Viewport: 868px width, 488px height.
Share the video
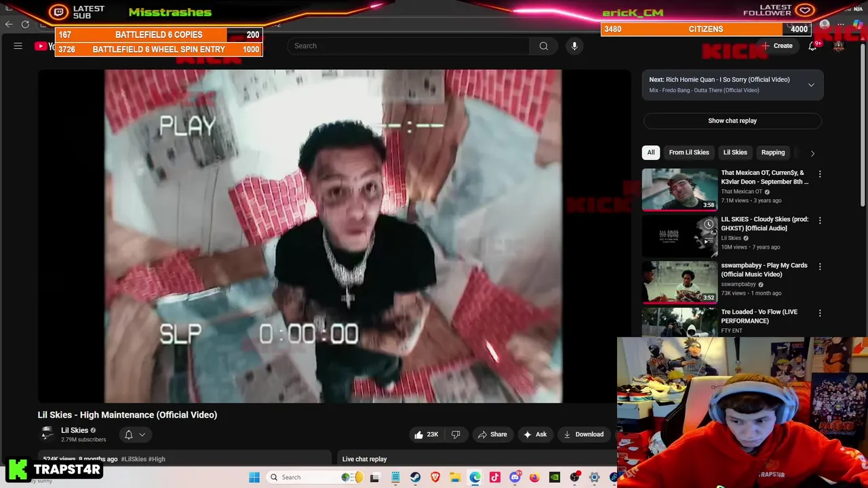(x=492, y=434)
